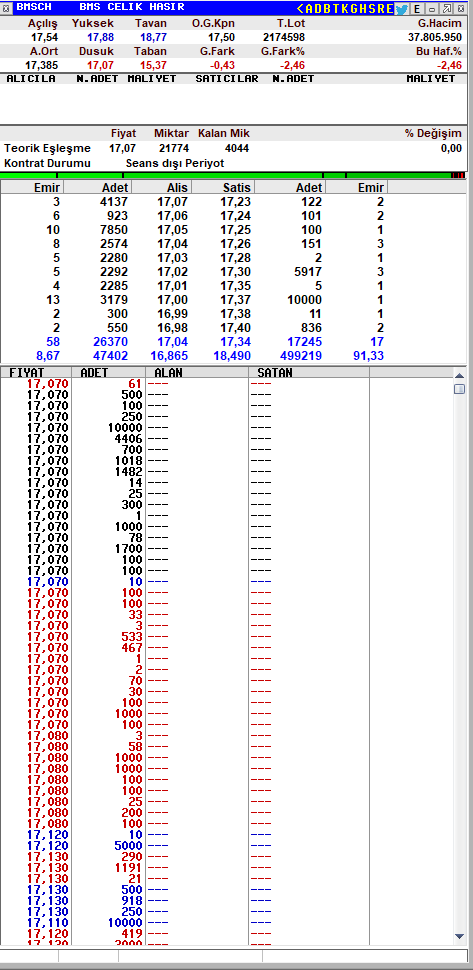Viewport: 473px width, 970px height.
Task: Click the Alis column header
Action: pos(161,187)
